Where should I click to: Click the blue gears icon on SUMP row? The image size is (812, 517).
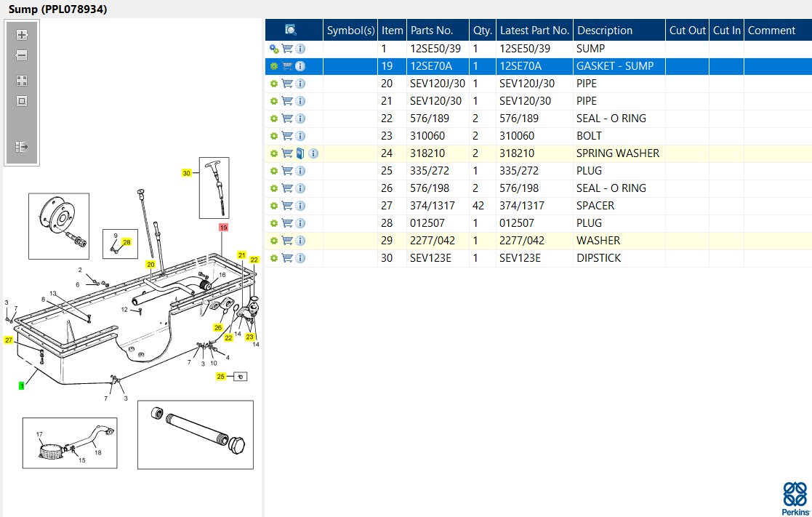coord(274,49)
